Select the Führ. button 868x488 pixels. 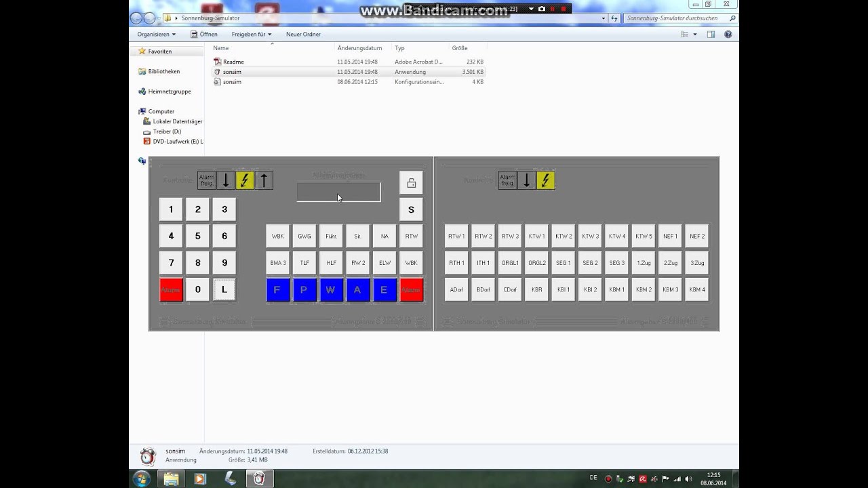[331, 237]
